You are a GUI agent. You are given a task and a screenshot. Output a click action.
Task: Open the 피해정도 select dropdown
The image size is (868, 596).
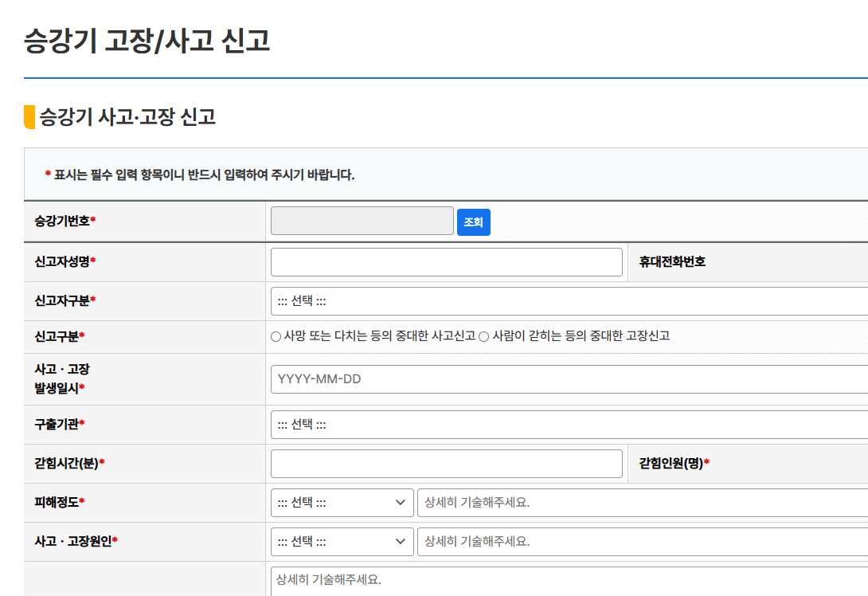tap(342, 503)
